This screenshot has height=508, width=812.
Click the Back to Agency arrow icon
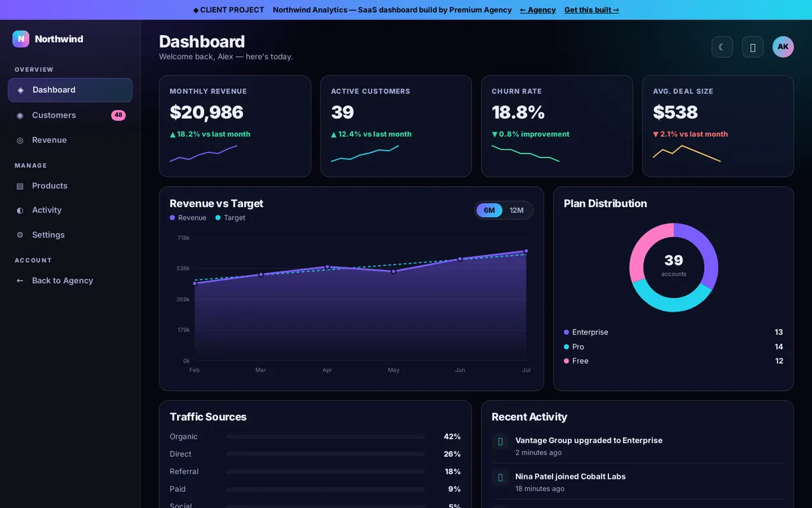[x=20, y=281]
